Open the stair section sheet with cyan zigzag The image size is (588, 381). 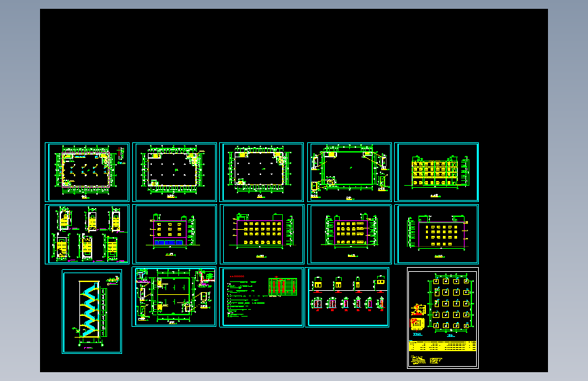tap(92, 312)
